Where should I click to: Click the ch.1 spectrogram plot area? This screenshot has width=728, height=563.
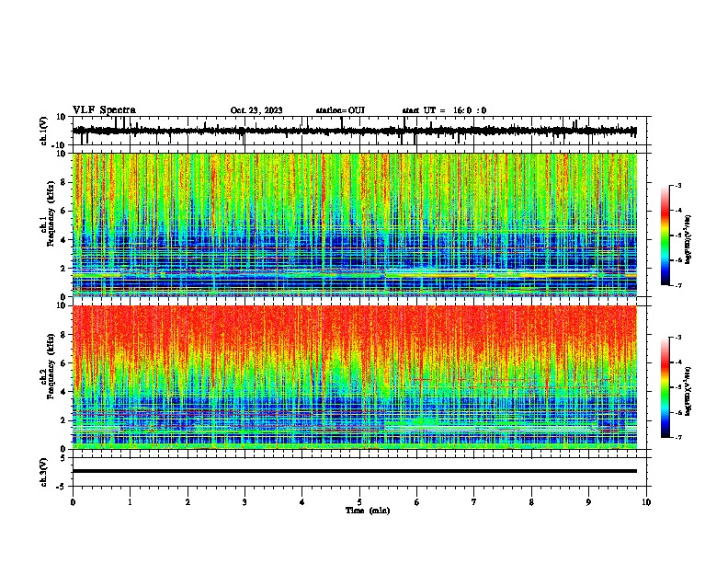[x=355, y=224]
